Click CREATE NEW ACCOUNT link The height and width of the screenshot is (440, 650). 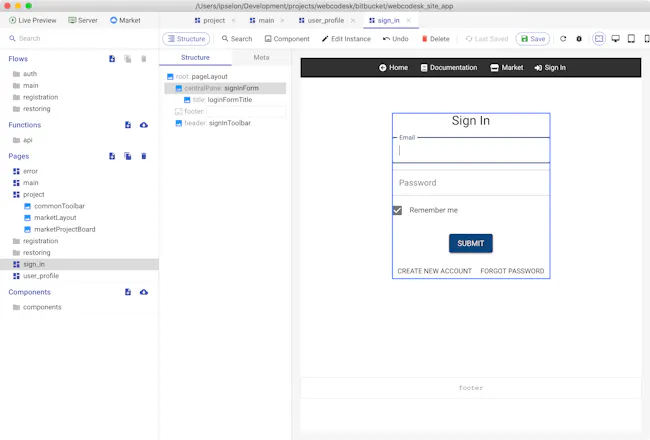(x=434, y=271)
